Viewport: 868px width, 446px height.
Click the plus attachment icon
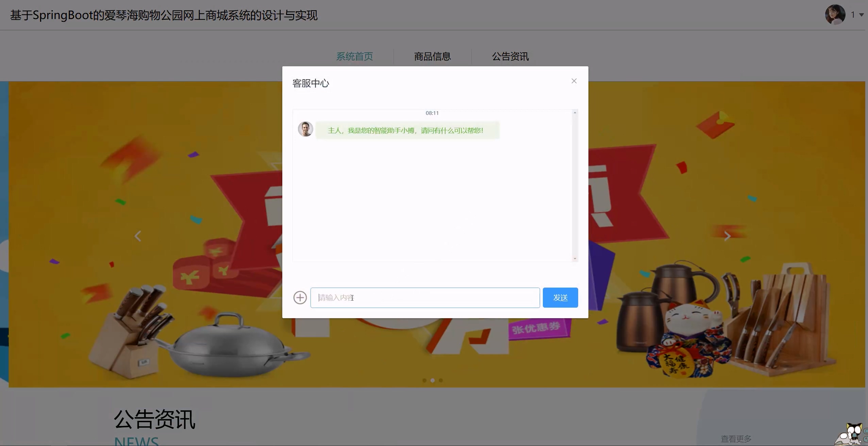point(300,298)
